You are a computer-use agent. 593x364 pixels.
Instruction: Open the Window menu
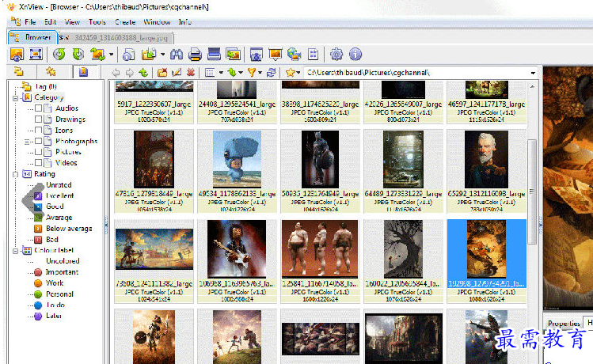tap(157, 22)
